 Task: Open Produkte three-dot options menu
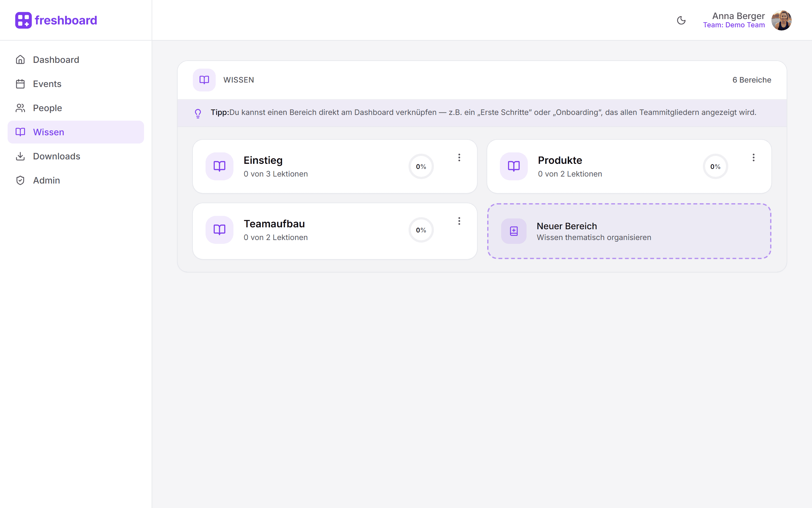(x=754, y=157)
